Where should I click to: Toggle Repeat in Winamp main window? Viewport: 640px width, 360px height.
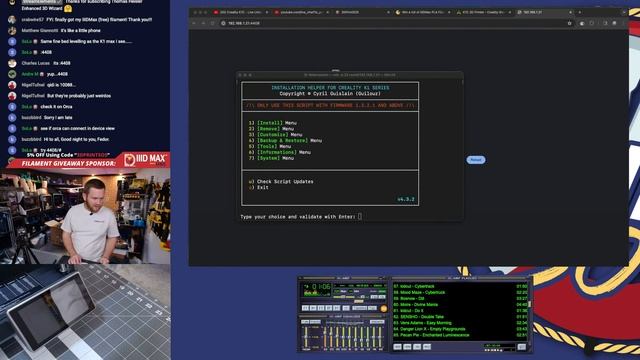pos(372,308)
